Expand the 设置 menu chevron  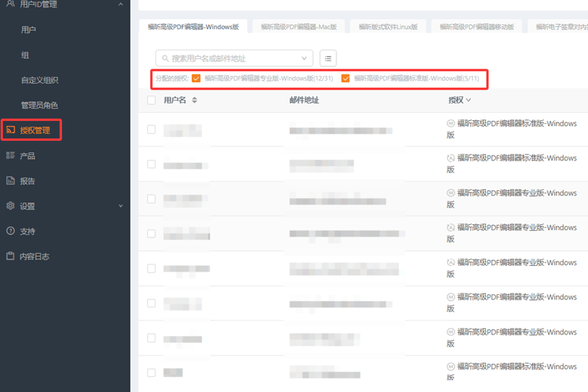coord(120,206)
